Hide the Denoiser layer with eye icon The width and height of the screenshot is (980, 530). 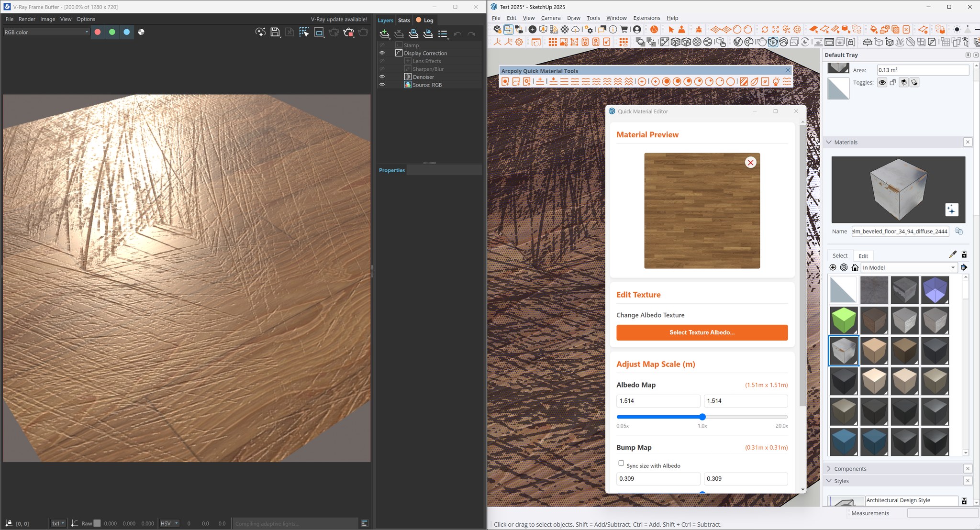pos(382,77)
